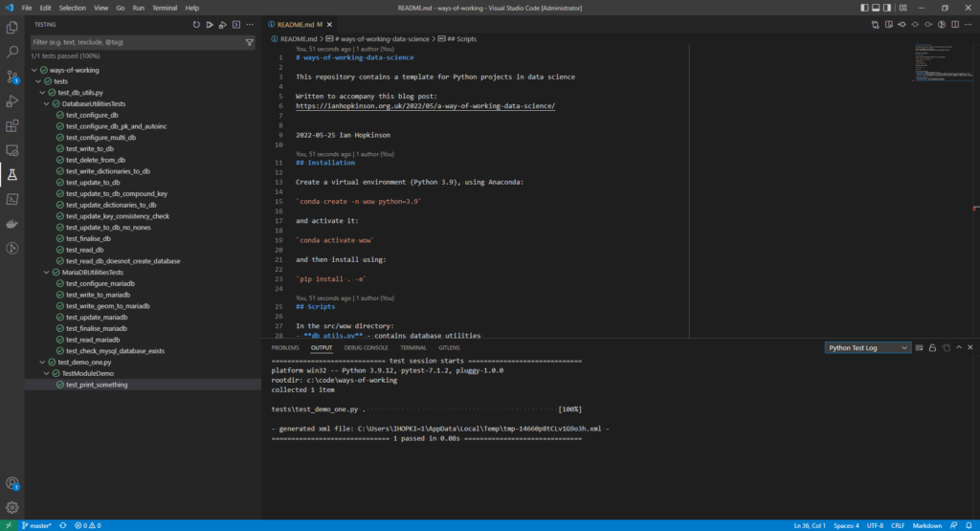
Task: Refresh tests in the Testing panel
Action: (196, 25)
